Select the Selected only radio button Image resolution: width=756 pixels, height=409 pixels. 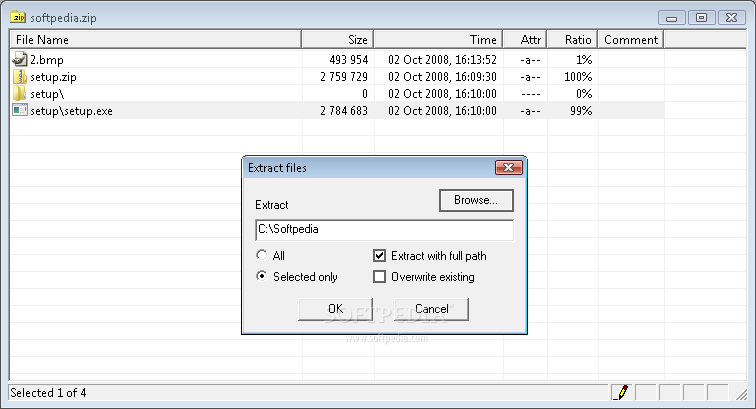pos(261,276)
